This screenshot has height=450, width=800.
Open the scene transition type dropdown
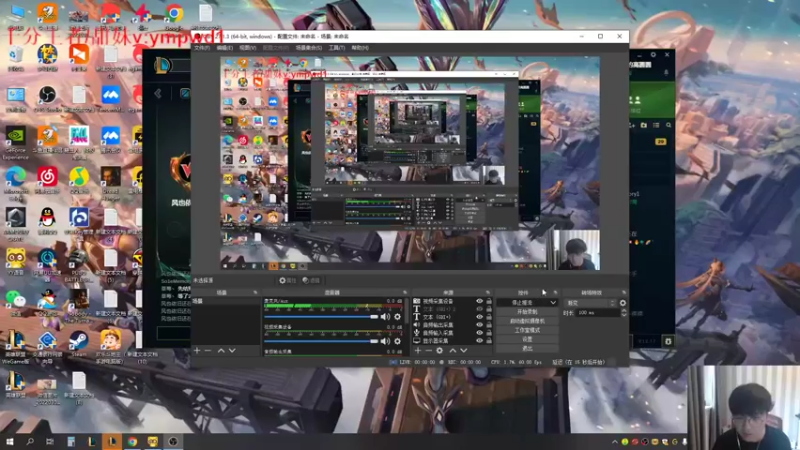point(591,303)
